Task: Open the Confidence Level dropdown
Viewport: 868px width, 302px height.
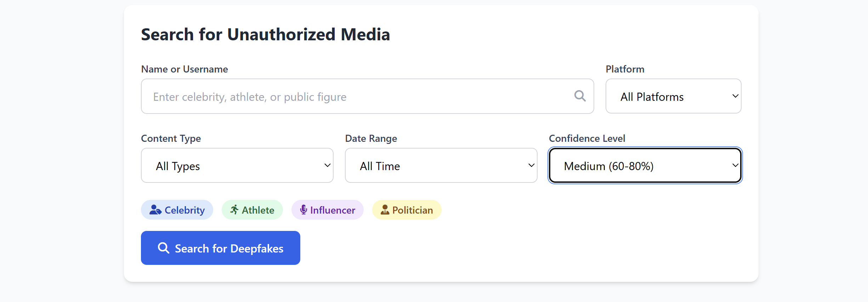Action: 645,165
